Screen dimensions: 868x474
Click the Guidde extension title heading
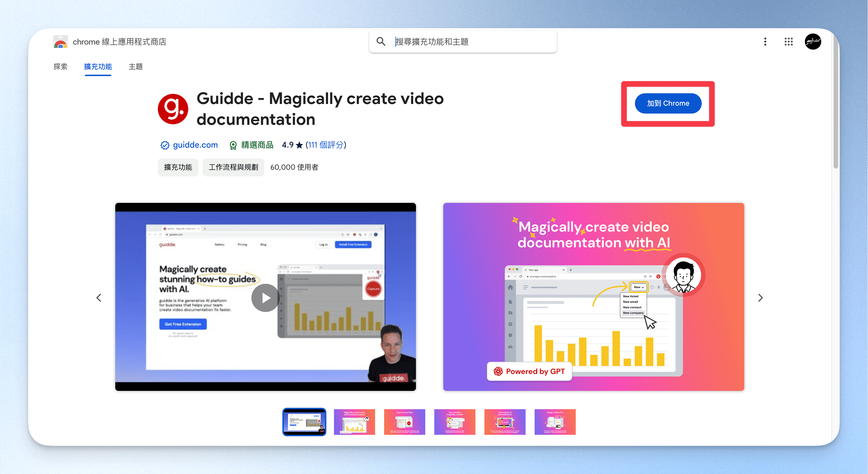(320, 109)
